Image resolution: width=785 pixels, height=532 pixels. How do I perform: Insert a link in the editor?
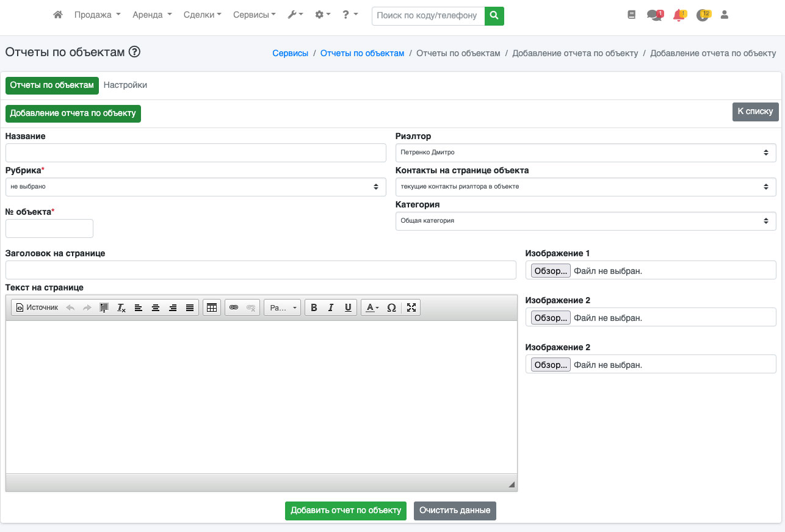click(234, 308)
